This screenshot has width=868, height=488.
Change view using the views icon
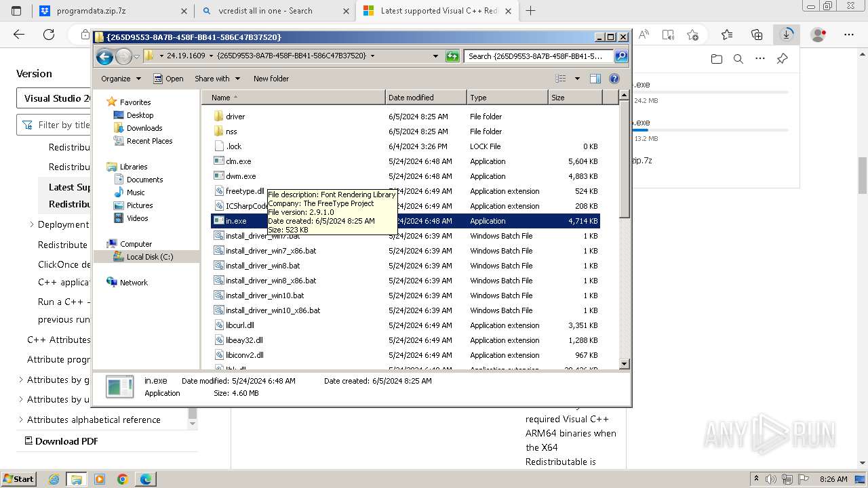tap(560, 79)
